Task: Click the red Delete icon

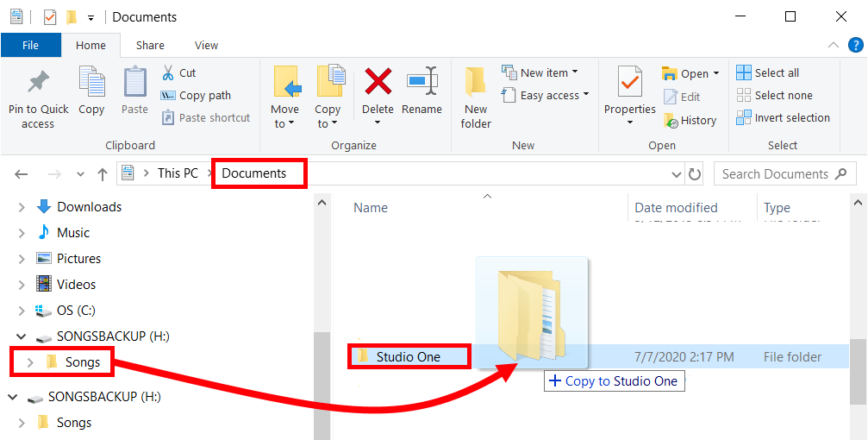Action: pyautogui.click(x=378, y=81)
